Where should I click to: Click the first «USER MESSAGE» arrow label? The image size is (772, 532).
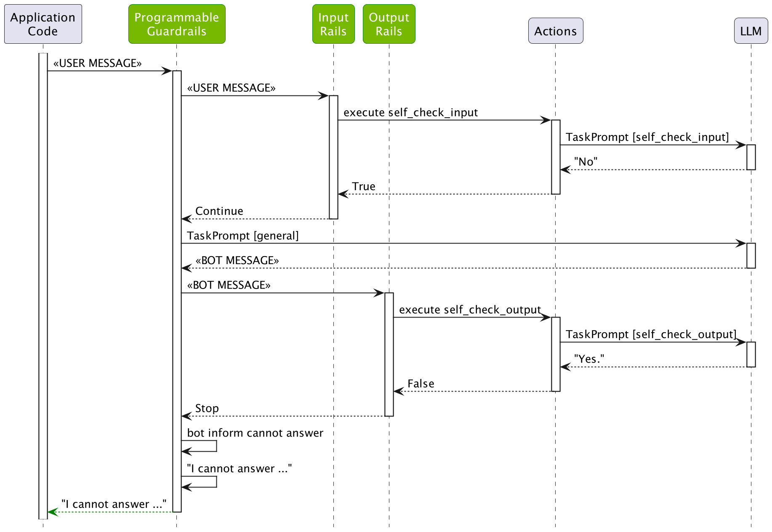tap(98, 64)
